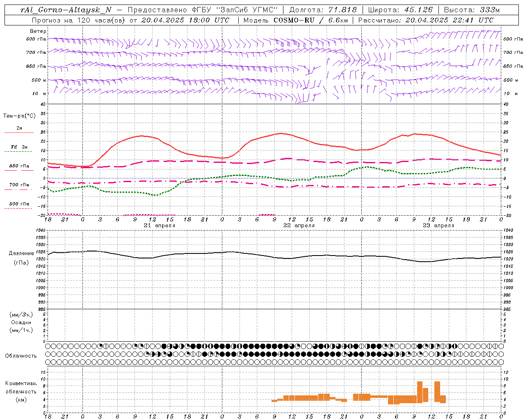The width and height of the screenshot is (525, 420).
Task: Click the 23 апреля date label
Action: tap(438, 226)
